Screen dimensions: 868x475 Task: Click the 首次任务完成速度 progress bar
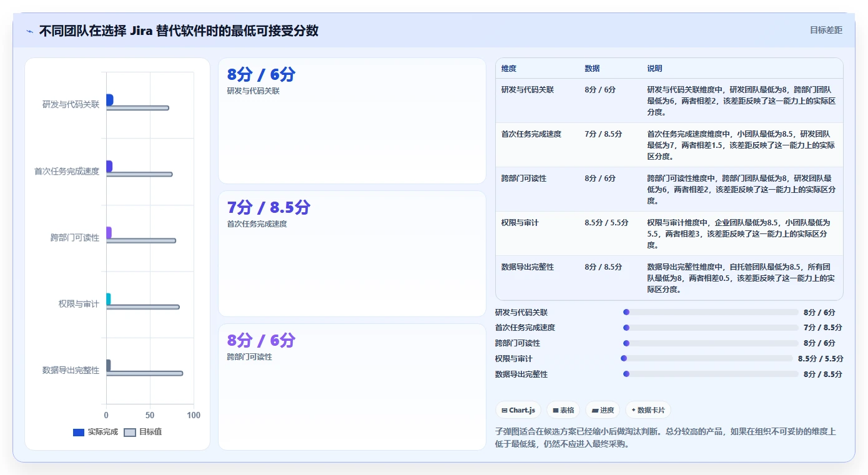(711, 328)
